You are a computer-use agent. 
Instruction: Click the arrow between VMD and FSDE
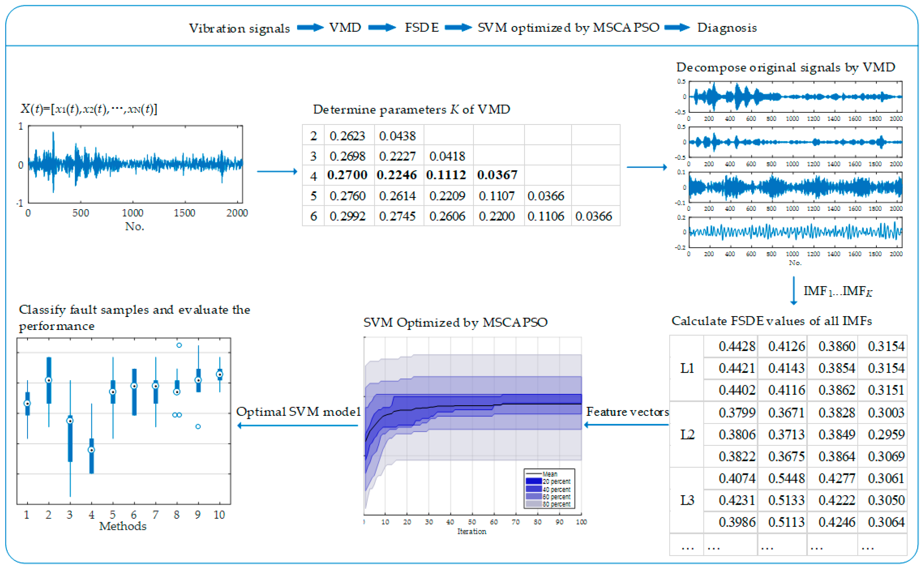(x=382, y=28)
